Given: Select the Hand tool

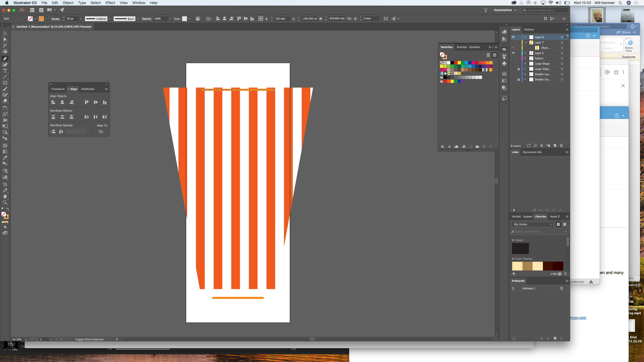Looking at the screenshot, I should [5, 196].
